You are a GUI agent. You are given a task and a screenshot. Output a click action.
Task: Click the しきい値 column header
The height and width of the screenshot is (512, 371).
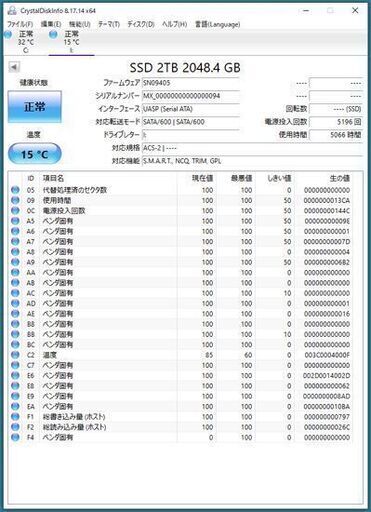(279, 179)
